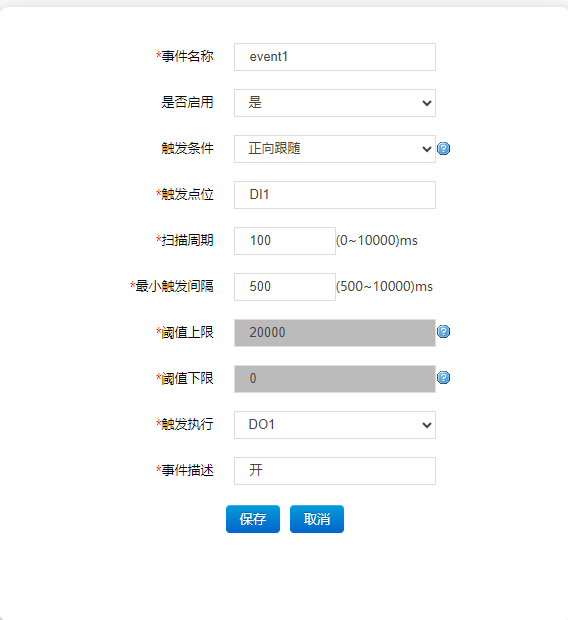Expand the 触发条件 dropdown showing 正向跟随
568x620 pixels.
pos(335,149)
